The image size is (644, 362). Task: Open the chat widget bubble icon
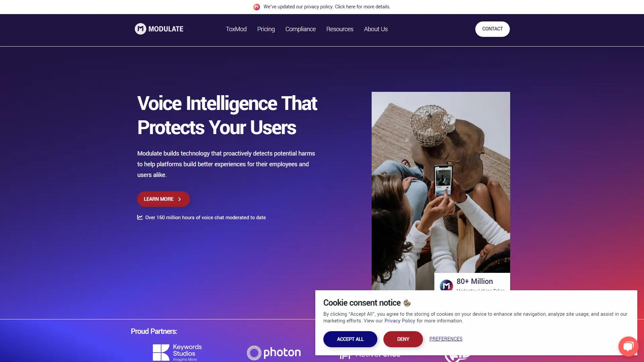tap(628, 346)
